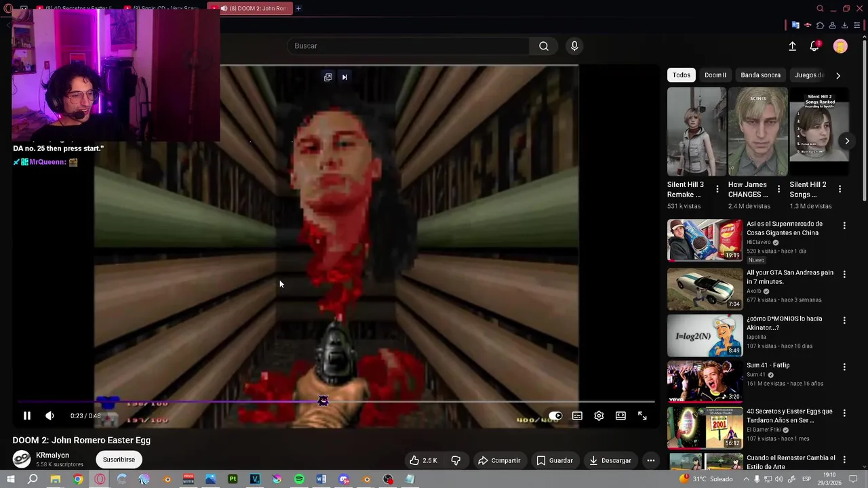Image resolution: width=868 pixels, height=488 pixels.
Task: Select the Doom II filter chip
Action: click(715, 75)
